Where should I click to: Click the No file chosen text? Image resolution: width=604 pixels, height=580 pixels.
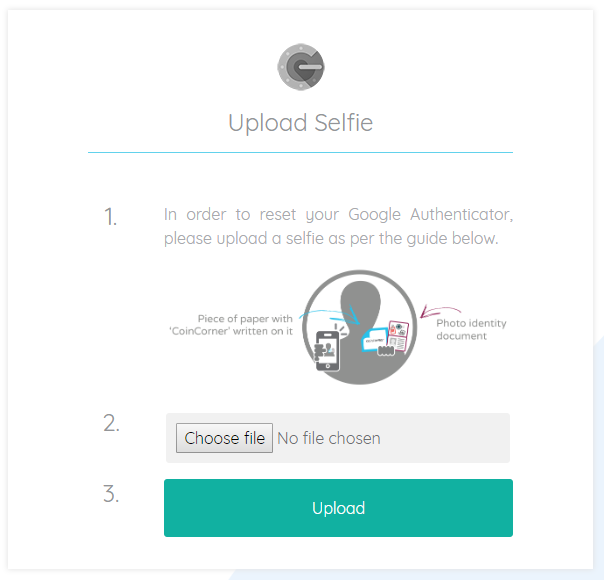[x=329, y=438]
